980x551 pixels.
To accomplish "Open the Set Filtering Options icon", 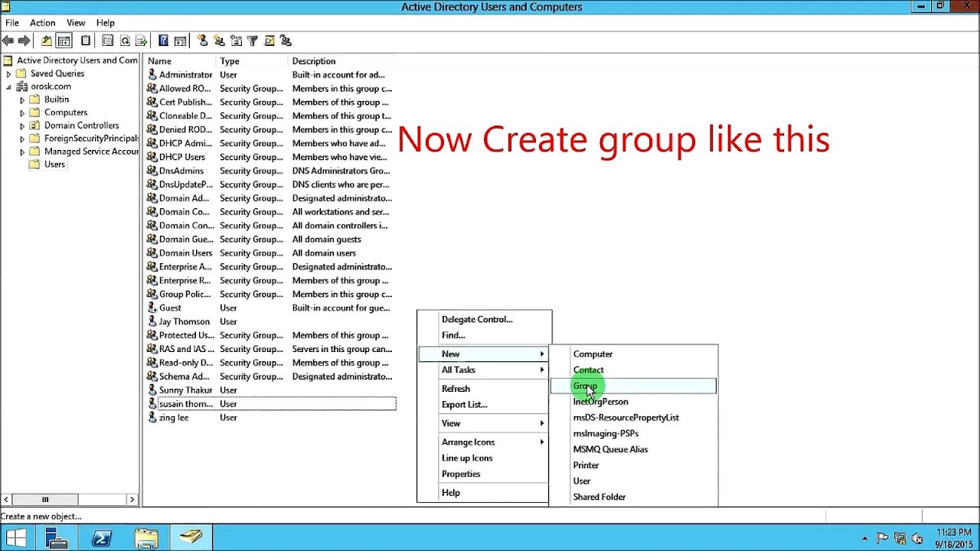I will pos(253,41).
